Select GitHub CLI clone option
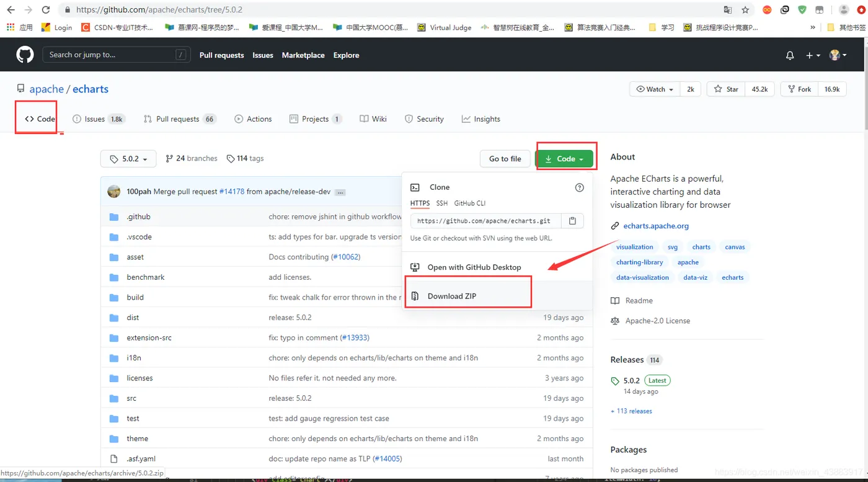The height and width of the screenshot is (482, 868). [470, 203]
